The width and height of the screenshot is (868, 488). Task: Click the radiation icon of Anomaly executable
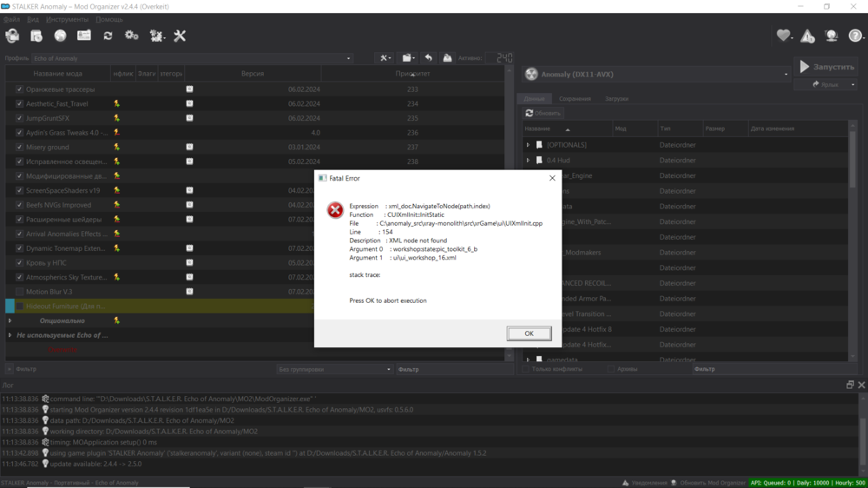click(x=531, y=74)
